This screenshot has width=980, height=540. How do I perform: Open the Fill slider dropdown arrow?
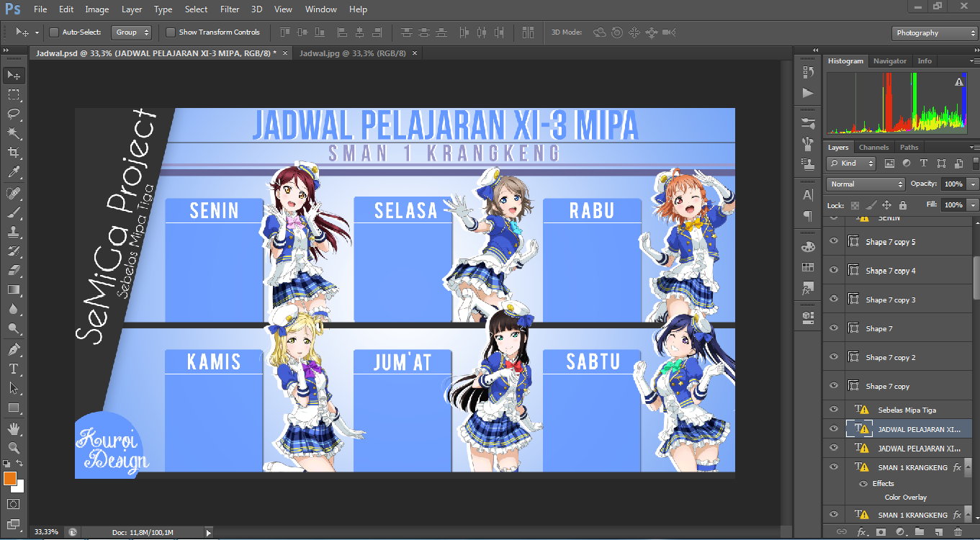click(x=973, y=205)
